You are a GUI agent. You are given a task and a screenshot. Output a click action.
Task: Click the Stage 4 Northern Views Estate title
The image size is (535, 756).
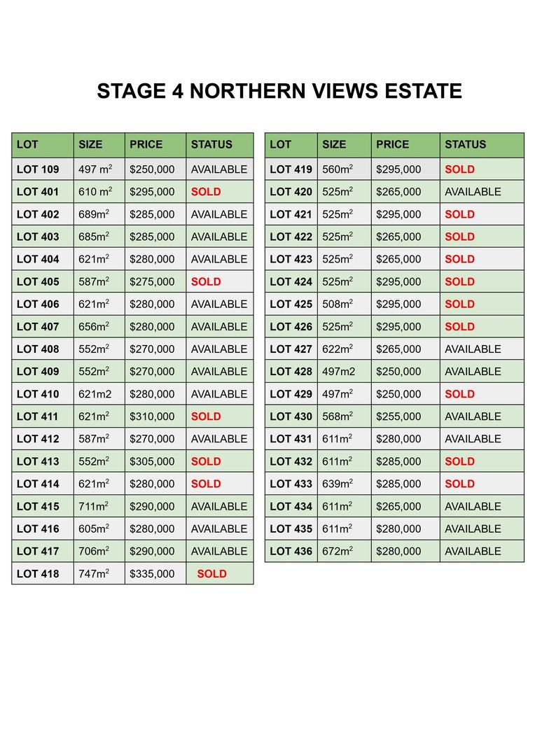click(x=279, y=91)
